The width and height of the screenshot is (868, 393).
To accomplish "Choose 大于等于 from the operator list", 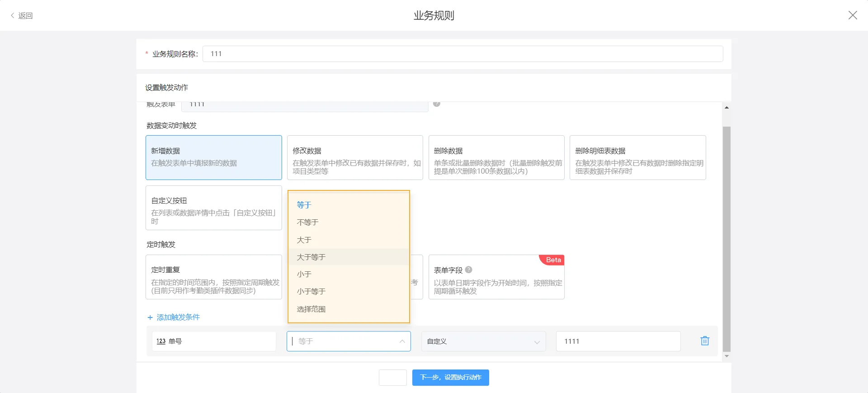I will 311,257.
